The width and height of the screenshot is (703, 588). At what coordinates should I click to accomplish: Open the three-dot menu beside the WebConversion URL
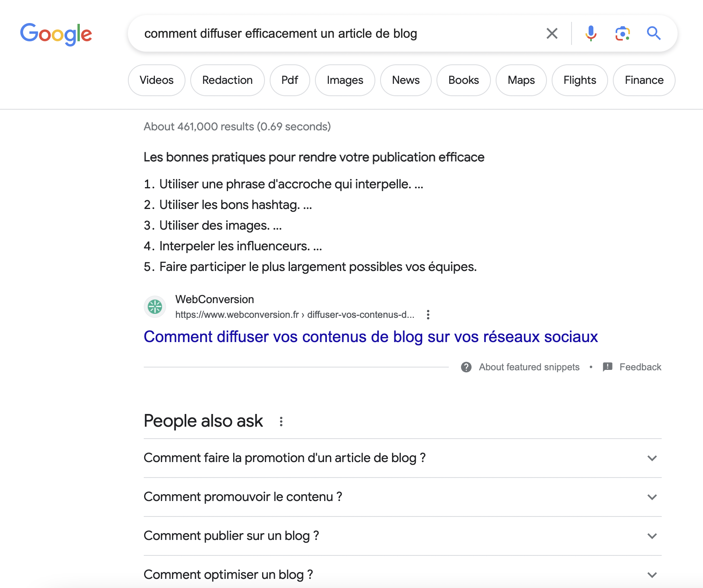pyautogui.click(x=428, y=315)
